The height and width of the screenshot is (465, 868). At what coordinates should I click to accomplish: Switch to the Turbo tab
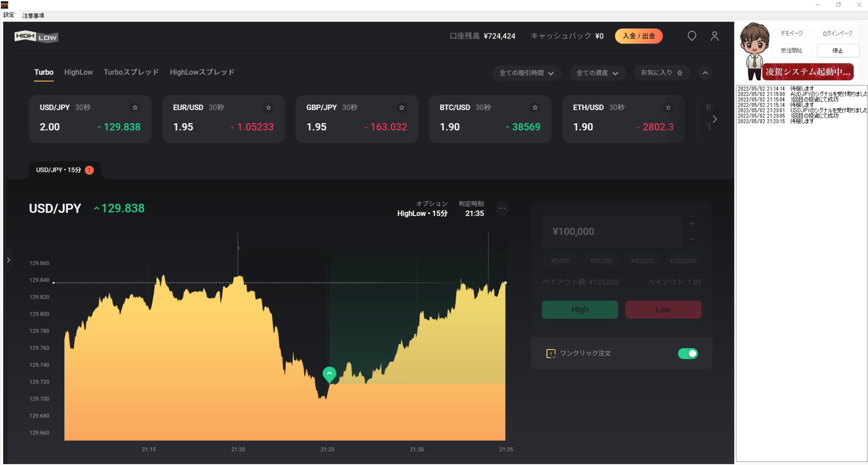(x=44, y=72)
